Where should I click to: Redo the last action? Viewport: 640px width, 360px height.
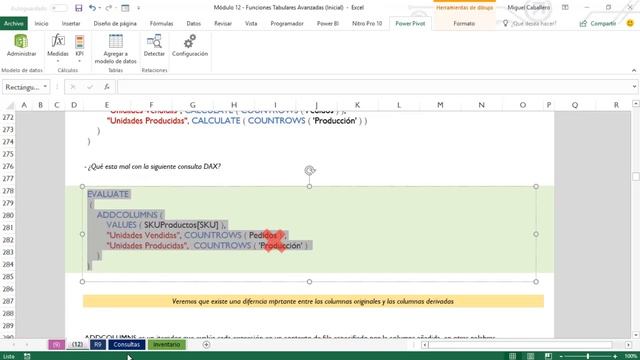tap(109, 8)
